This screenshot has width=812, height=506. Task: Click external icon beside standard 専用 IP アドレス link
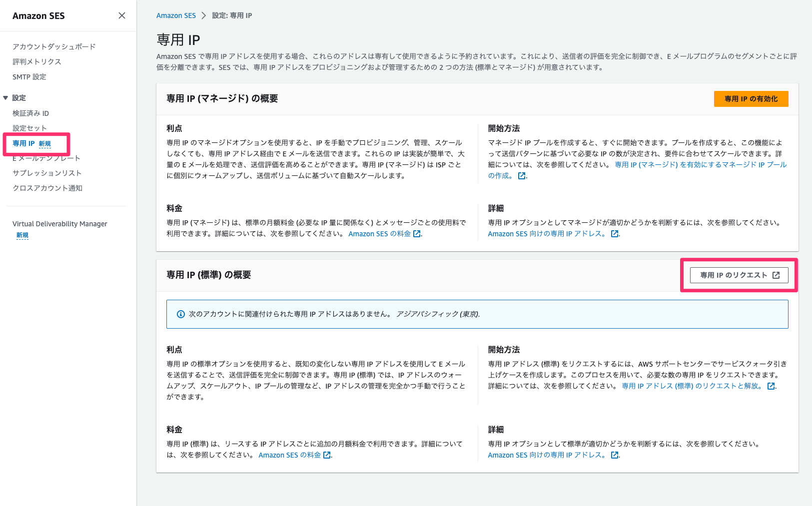click(x=615, y=455)
